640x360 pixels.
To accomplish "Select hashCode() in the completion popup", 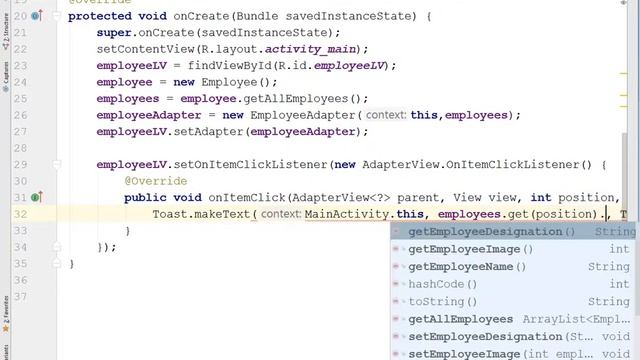I will [x=513, y=284].
